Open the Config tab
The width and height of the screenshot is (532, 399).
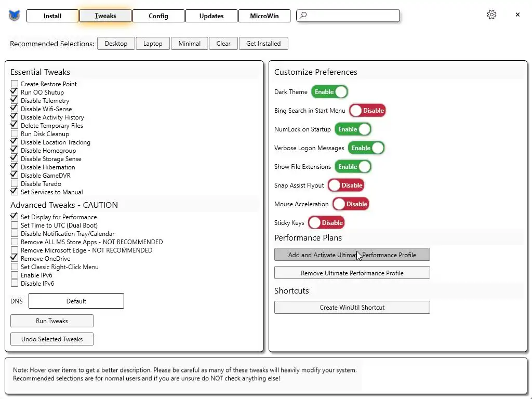coord(158,16)
